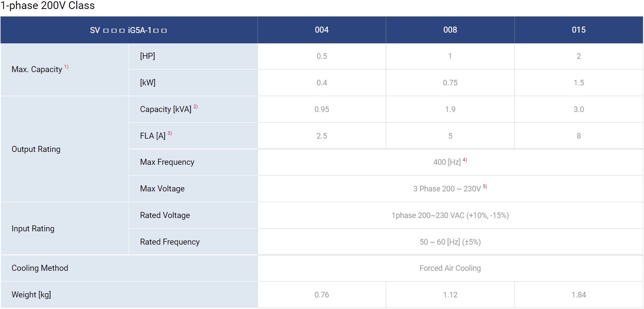The image size is (644, 309).
Task: Click the 0.75 kW value for model 008
Action: [450, 83]
